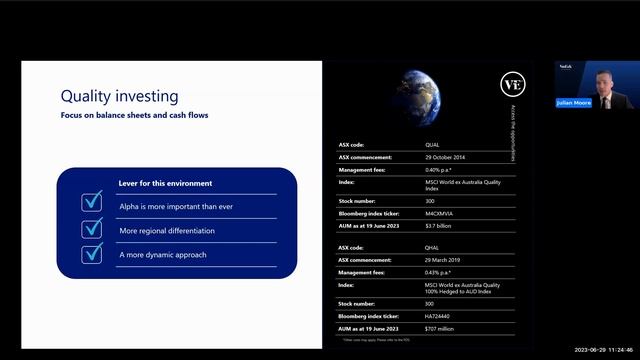Screen dimensions: 640x360
Task: Tick the checkbox beside A more dynamic approach
Action: pyautogui.click(x=92, y=253)
